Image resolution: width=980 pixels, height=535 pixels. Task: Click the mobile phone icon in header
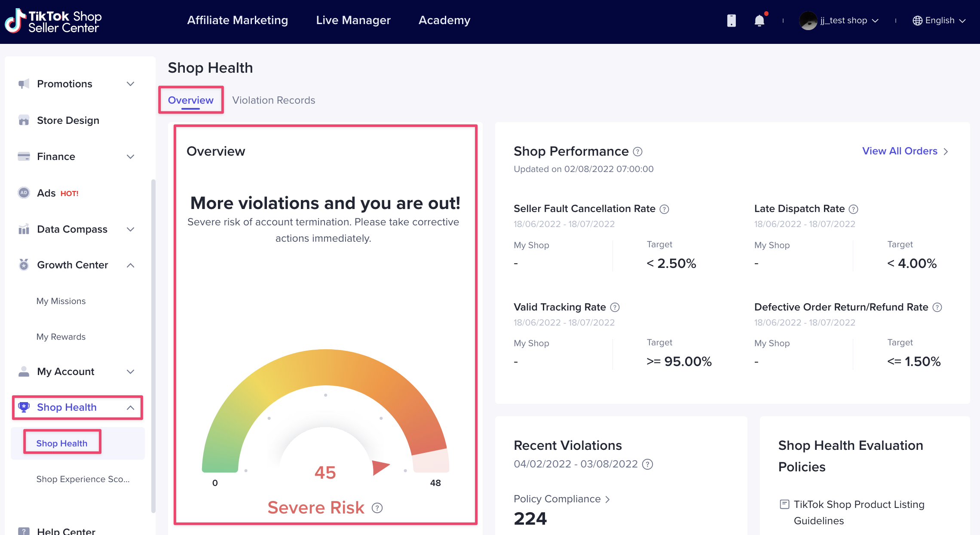click(x=731, y=21)
